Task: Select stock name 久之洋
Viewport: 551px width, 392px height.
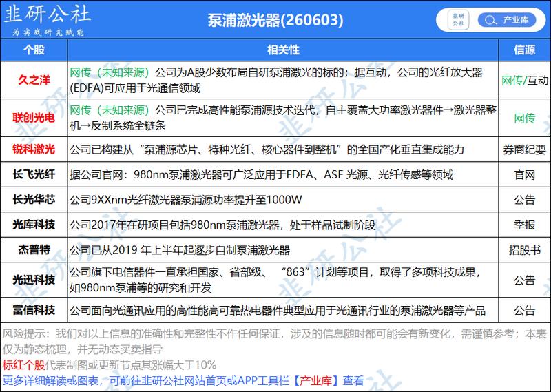Action: [x=34, y=80]
